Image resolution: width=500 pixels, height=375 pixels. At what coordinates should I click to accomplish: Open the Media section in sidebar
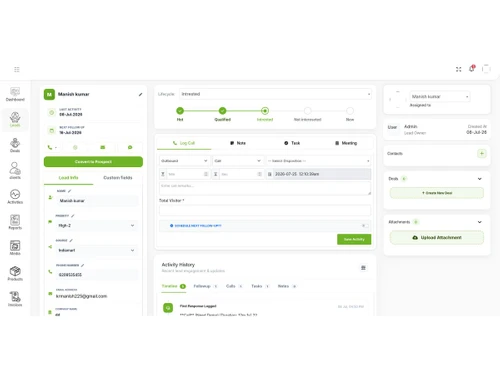[15, 248]
